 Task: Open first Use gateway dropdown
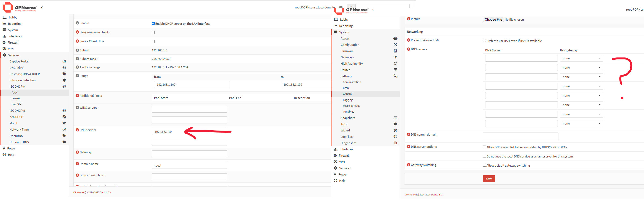pyautogui.click(x=581, y=58)
